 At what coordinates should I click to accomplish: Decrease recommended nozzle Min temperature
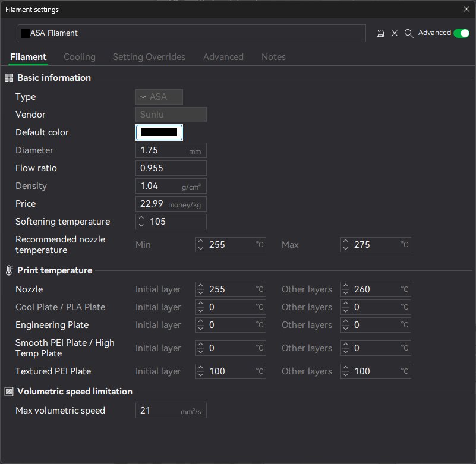tap(201, 248)
